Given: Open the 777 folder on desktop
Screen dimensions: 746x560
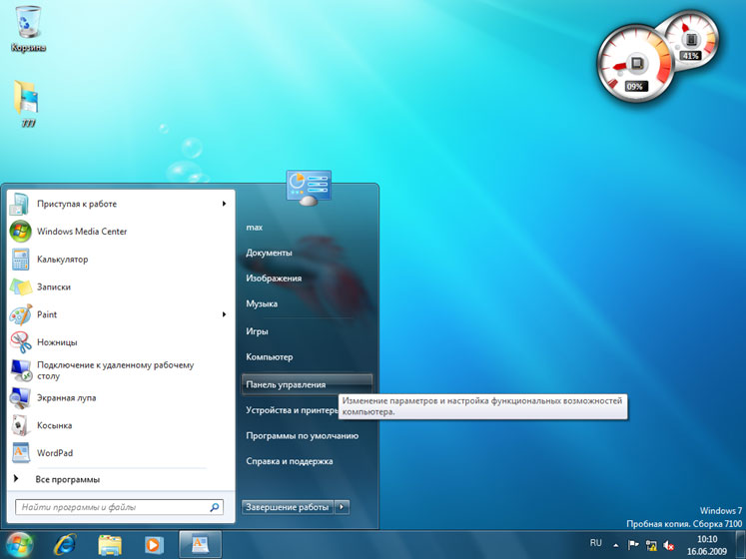Looking at the screenshot, I should [28, 99].
